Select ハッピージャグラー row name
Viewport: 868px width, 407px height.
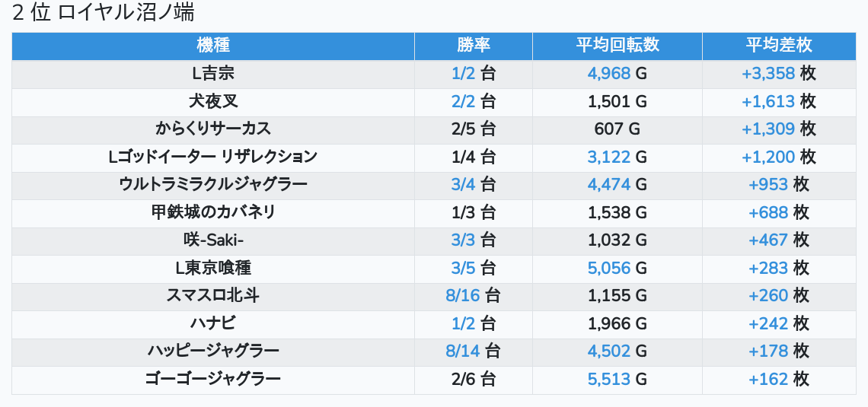213,351
